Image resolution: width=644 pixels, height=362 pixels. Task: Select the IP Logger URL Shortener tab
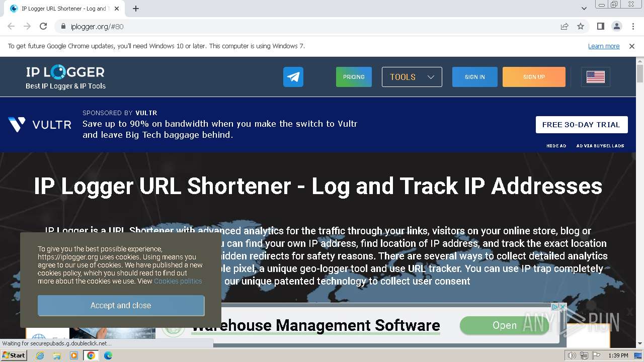pos(65,9)
